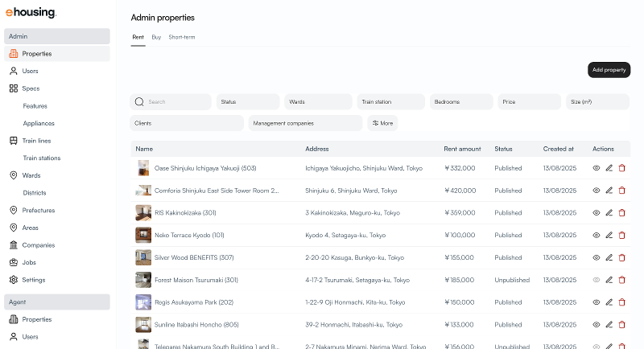Toggle visibility for Forest Maison Tsurumaki (301)
Image resolution: width=644 pixels, height=349 pixels.
[x=597, y=280]
